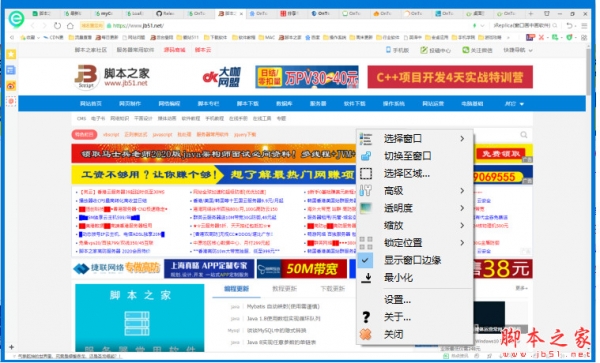Click the browser refresh button

(57, 26)
